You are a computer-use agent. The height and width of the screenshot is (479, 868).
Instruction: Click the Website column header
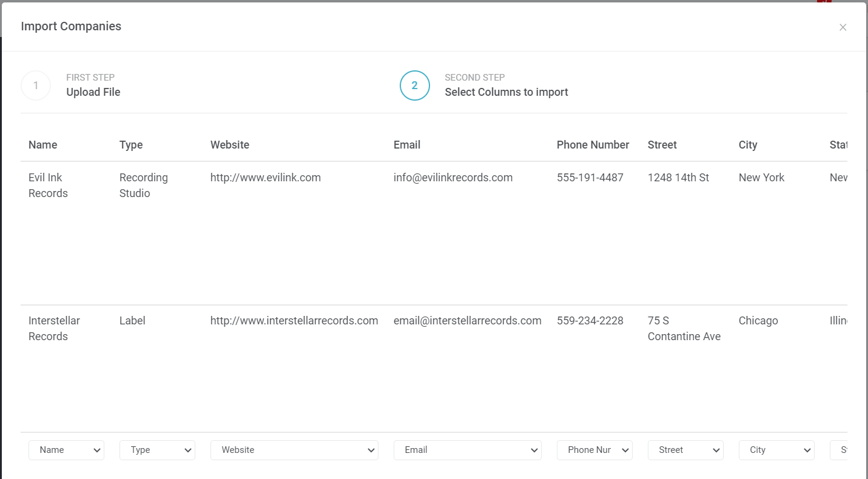(230, 145)
